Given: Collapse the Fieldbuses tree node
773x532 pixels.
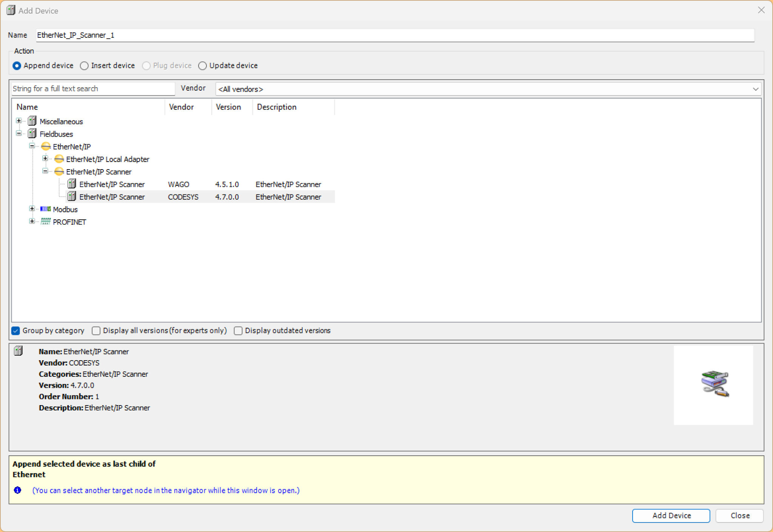Looking at the screenshot, I should pyautogui.click(x=19, y=133).
